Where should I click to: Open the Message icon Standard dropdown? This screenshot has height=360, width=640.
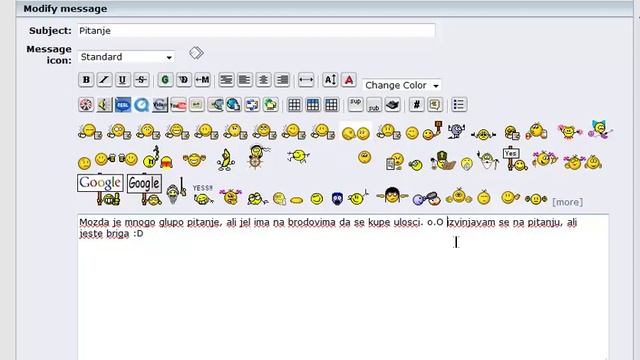(x=126, y=57)
